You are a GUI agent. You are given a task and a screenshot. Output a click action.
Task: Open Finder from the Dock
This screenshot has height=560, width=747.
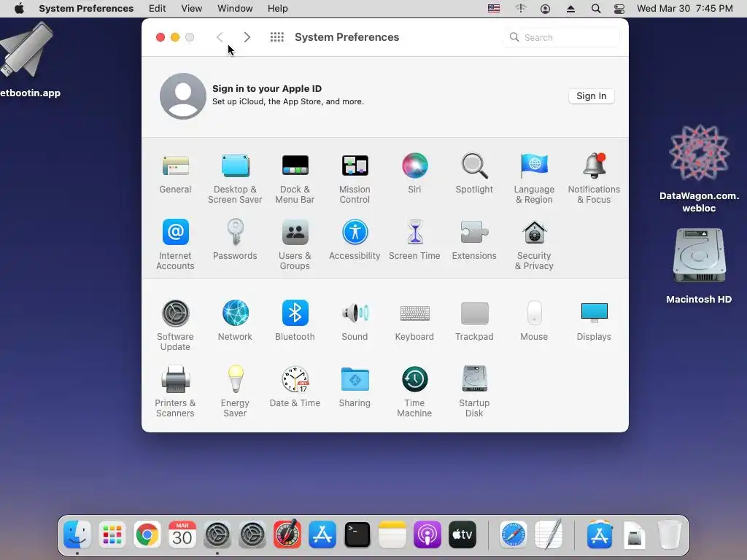tap(77, 534)
